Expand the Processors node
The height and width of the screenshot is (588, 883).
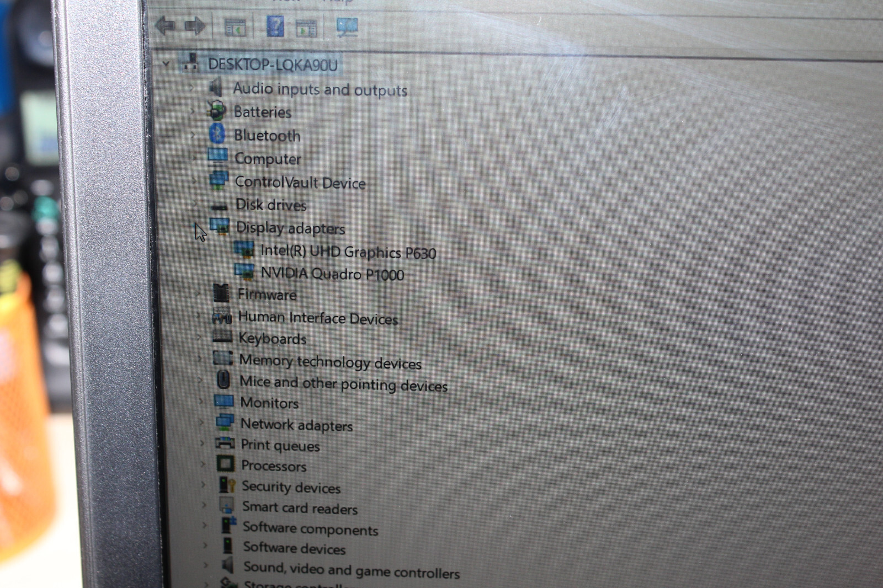(x=203, y=464)
